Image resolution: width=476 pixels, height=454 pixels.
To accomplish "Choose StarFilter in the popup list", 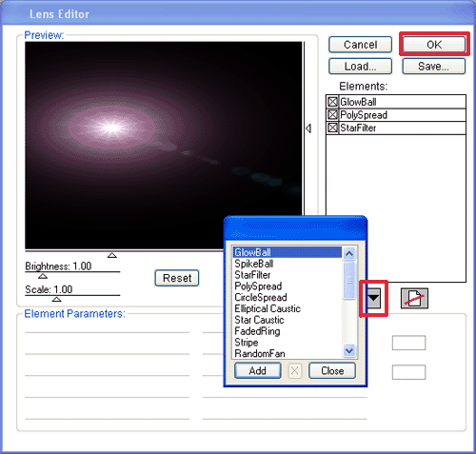I will tap(288, 275).
